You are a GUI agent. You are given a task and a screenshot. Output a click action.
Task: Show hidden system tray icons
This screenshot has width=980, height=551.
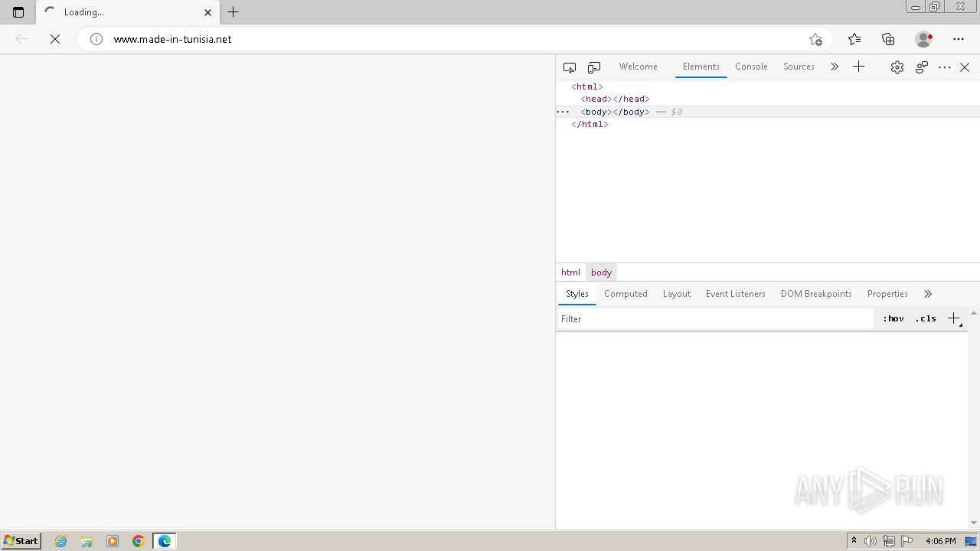tap(854, 541)
